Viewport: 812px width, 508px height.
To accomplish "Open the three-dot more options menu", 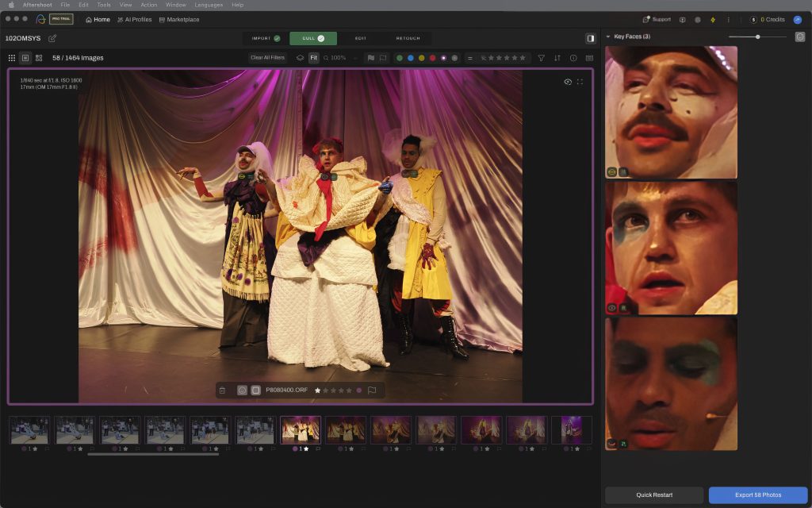I will point(728,20).
